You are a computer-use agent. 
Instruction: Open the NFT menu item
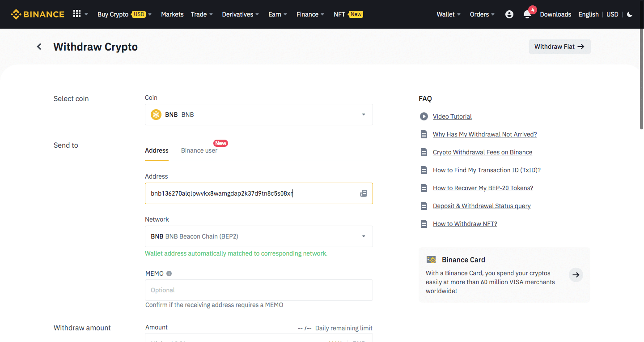coord(348,14)
